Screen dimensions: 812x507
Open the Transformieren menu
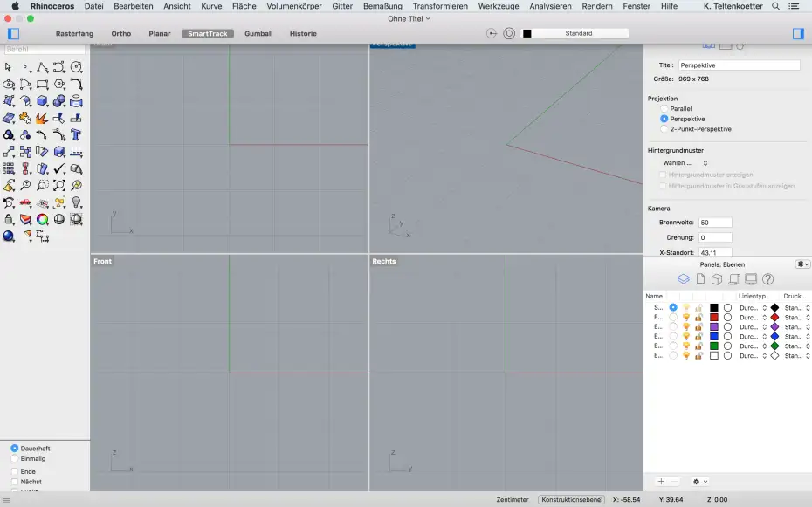click(440, 6)
